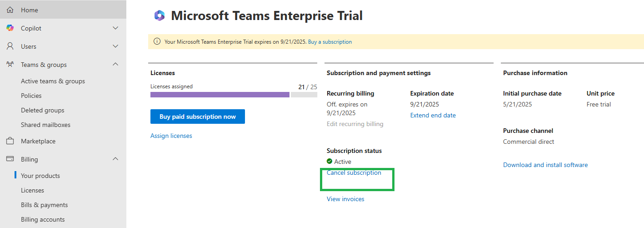644x228 pixels.
Task: Click the info icon in the trial banner
Action: tap(157, 41)
